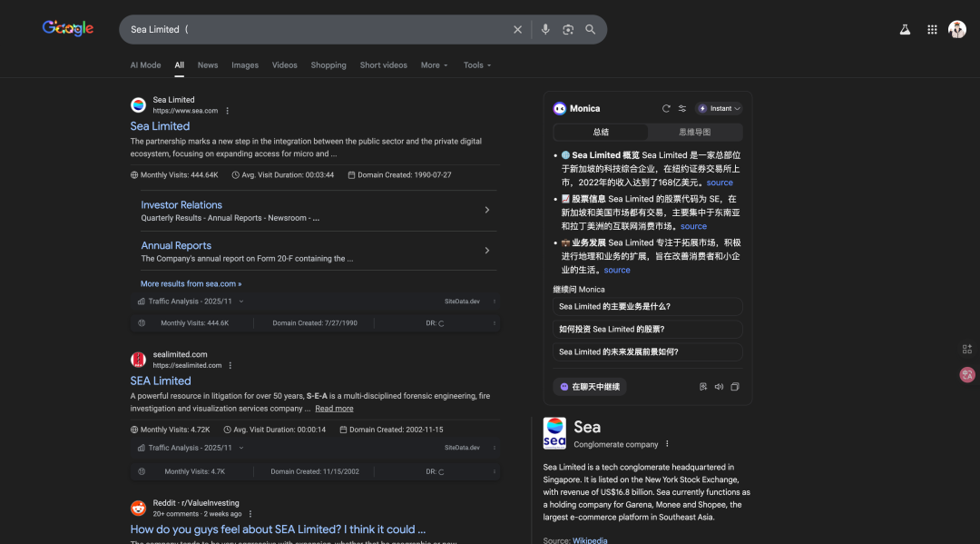Open Google apps grid icon
This screenshot has width=980, height=544.
click(x=932, y=29)
